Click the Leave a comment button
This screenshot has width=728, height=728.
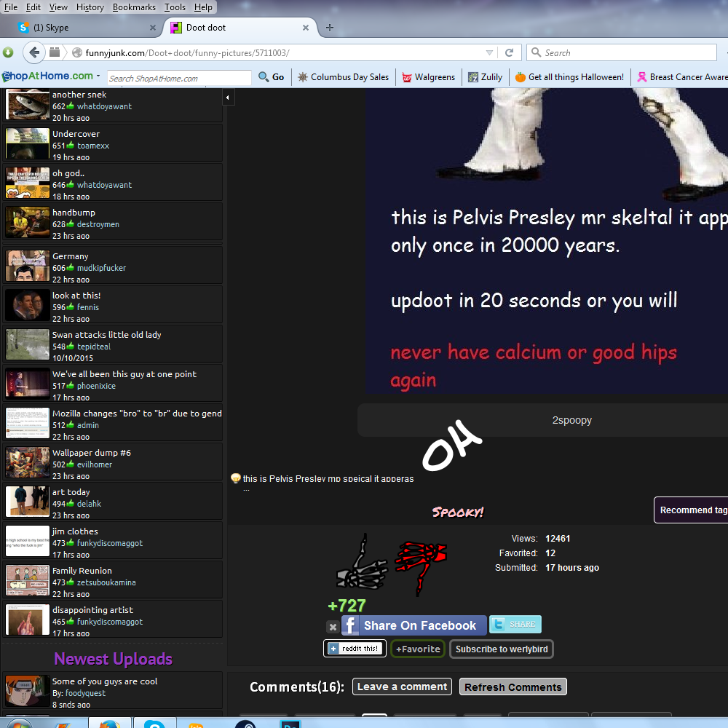(402, 687)
